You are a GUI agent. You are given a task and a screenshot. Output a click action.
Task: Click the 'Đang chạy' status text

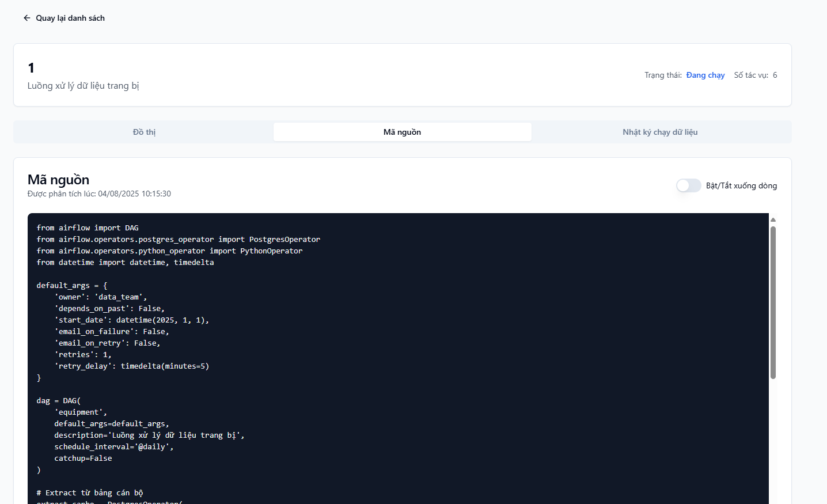[705, 75]
